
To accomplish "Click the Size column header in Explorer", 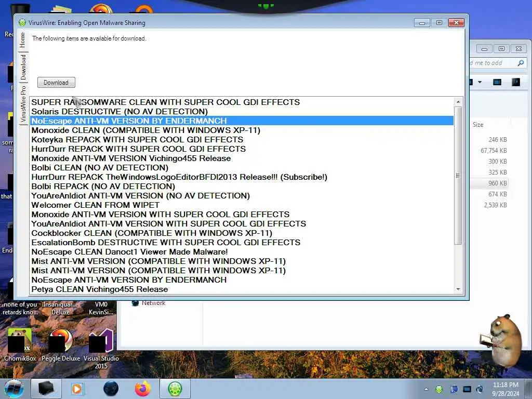I will coord(478,125).
